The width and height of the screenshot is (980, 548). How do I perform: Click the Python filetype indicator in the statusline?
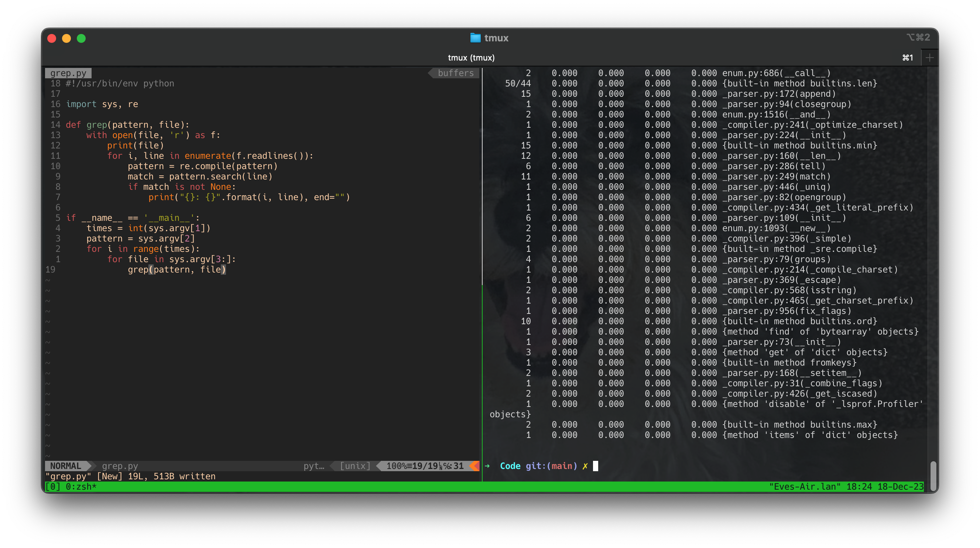tap(314, 465)
